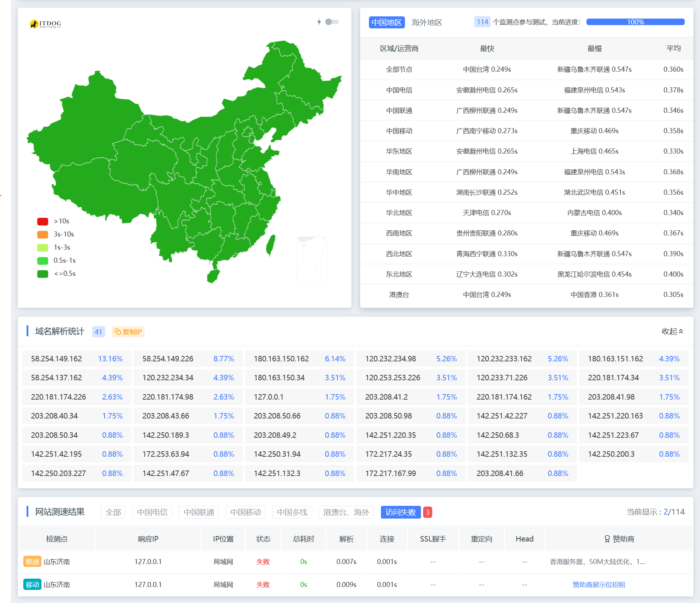Viewport: 700px width, 603px height.
Task: Click Hainan island on the map
Action: pos(213,276)
